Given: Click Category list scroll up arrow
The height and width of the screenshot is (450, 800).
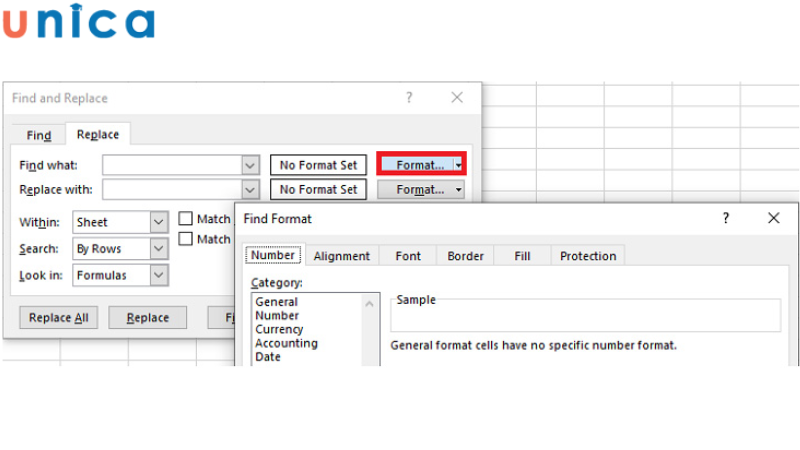Looking at the screenshot, I should [x=369, y=304].
